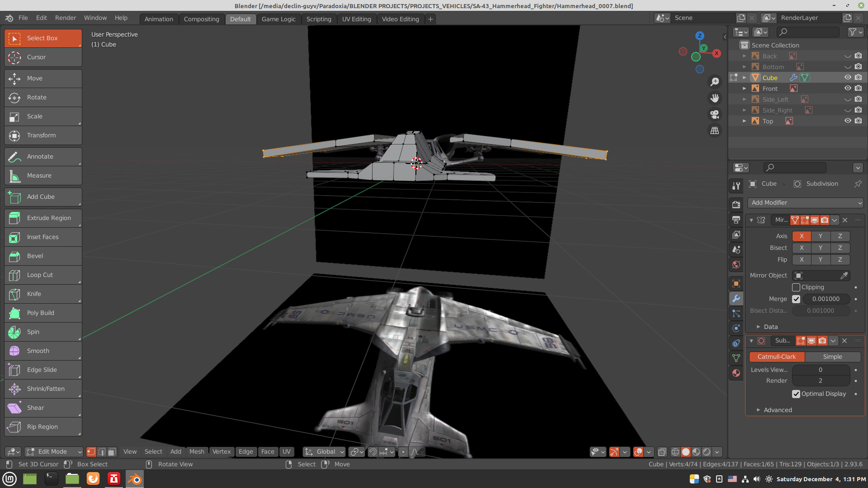
Task: Remove the Mirror modifier
Action: (845, 221)
